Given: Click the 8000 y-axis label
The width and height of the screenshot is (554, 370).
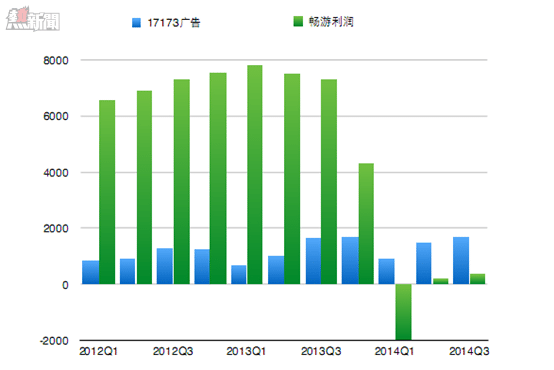Looking at the screenshot, I should tap(56, 60).
